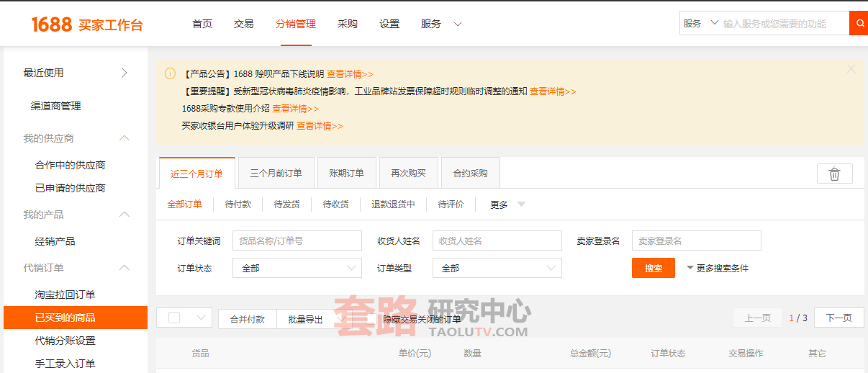The width and height of the screenshot is (868, 373).
Task: Switch to 合约采购 tab
Action: [471, 174]
